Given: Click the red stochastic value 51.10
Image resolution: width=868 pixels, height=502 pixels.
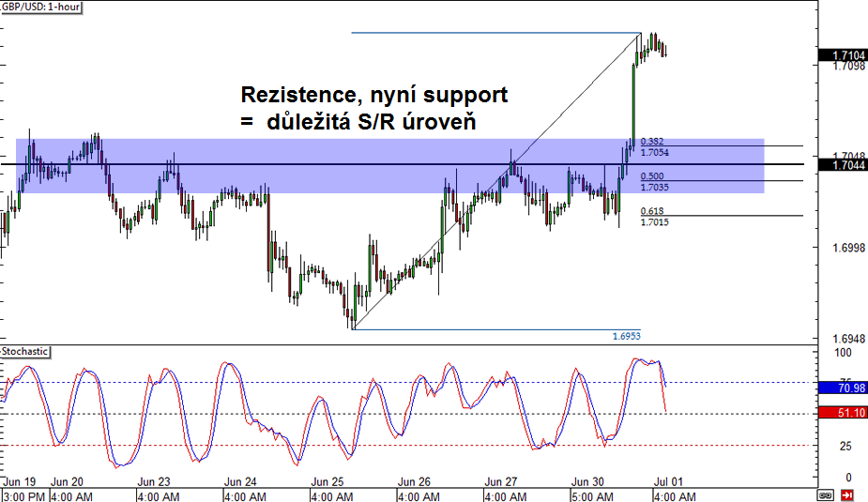Looking at the screenshot, I should pyautogui.click(x=843, y=412).
